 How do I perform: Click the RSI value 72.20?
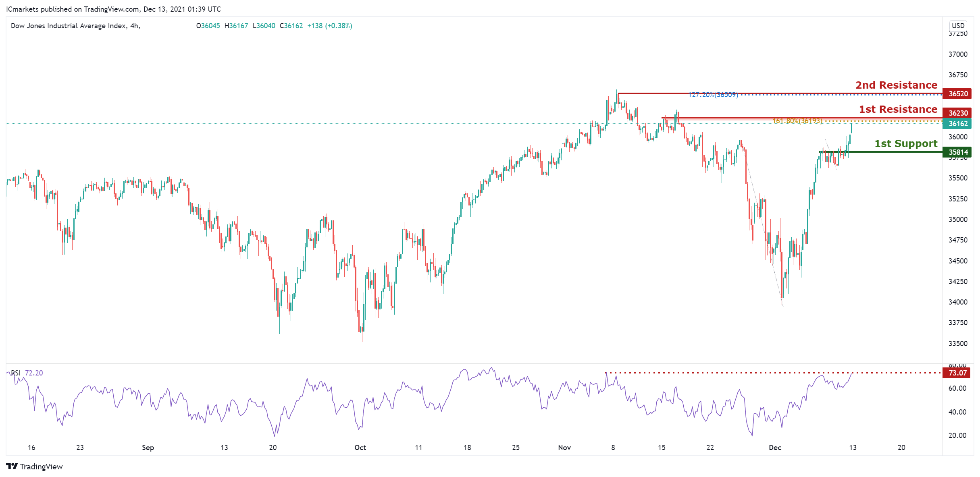point(34,373)
